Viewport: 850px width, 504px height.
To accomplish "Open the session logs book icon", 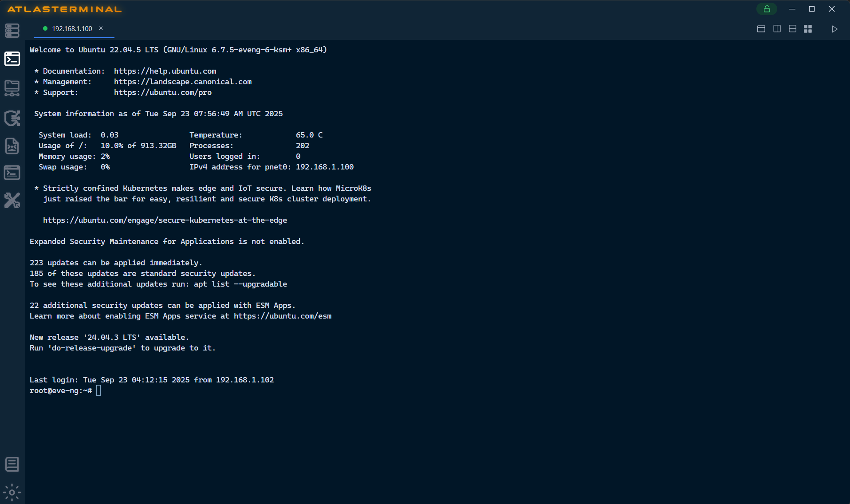I will coord(12,464).
